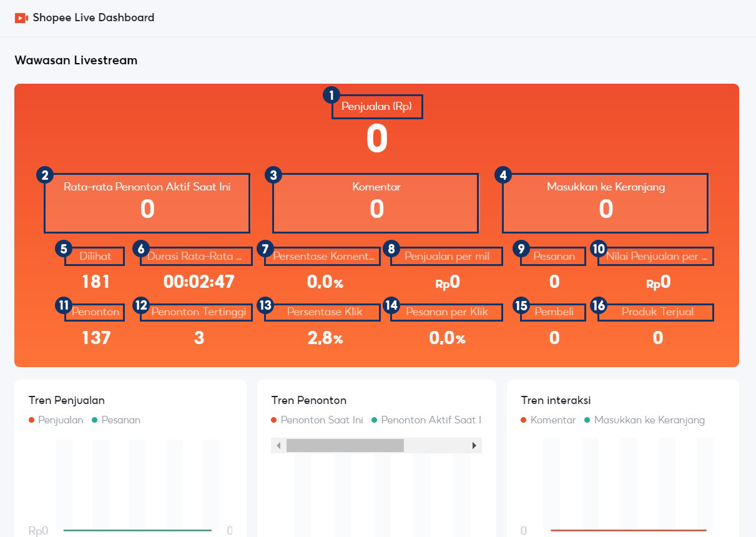Click the Pesanan per Klik metric label
The height and width of the screenshot is (537, 756).
pos(446,312)
